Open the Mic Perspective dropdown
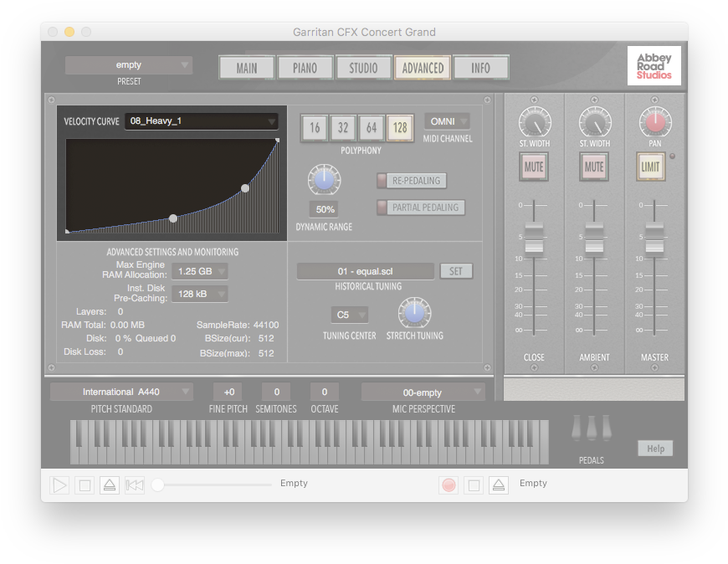The height and width of the screenshot is (564, 728). click(423, 392)
